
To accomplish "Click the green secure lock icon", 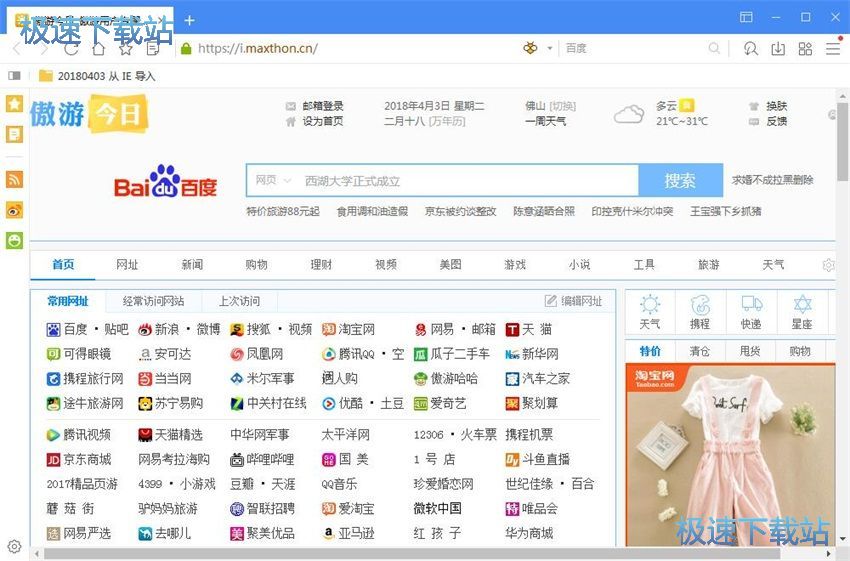I will point(186,49).
